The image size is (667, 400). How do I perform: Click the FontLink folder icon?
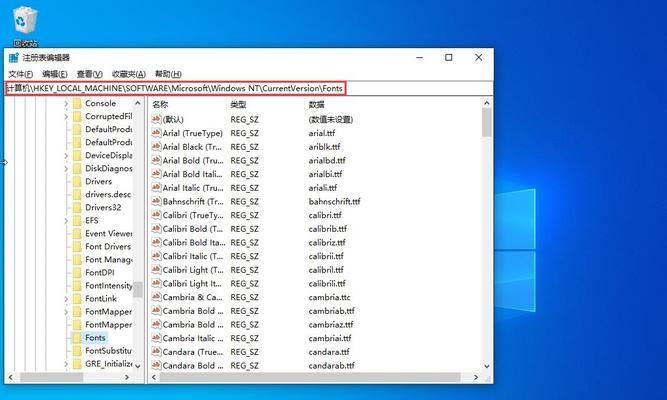[x=77, y=298]
